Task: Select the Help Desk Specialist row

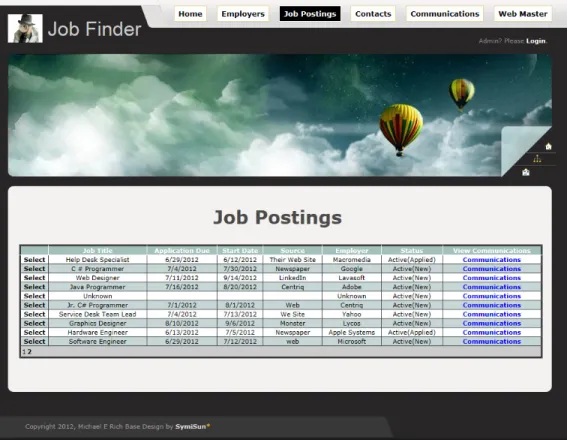Action: [34, 260]
